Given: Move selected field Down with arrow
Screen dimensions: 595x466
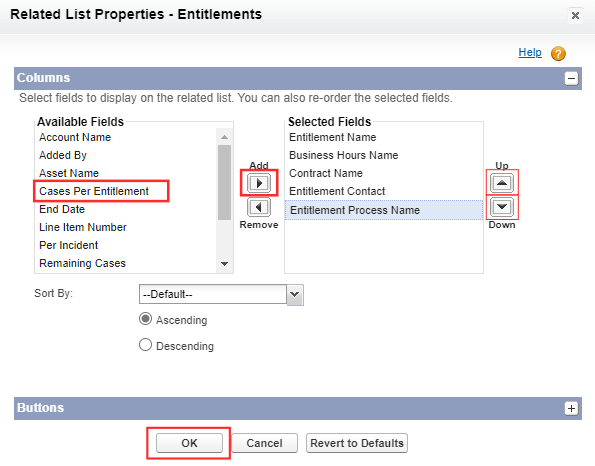Looking at the screenshot, I should [x=502, y=207].
